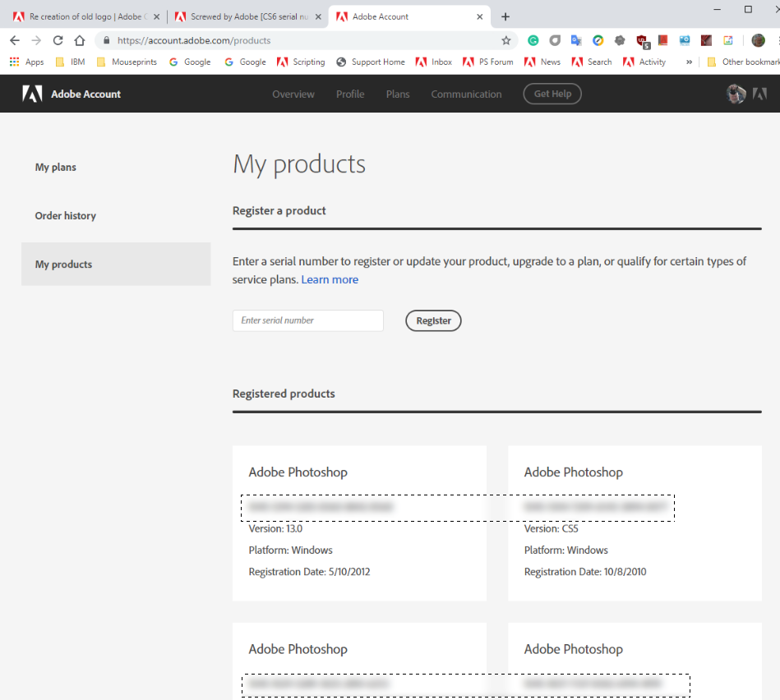Open the Other bookmarks folder
Screen dimensions: 780x700
pyautogui.click(x=743, y=62)
